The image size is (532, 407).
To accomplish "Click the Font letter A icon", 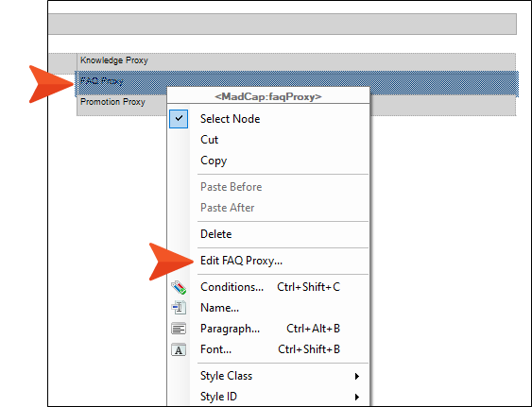I will (179, 349).
